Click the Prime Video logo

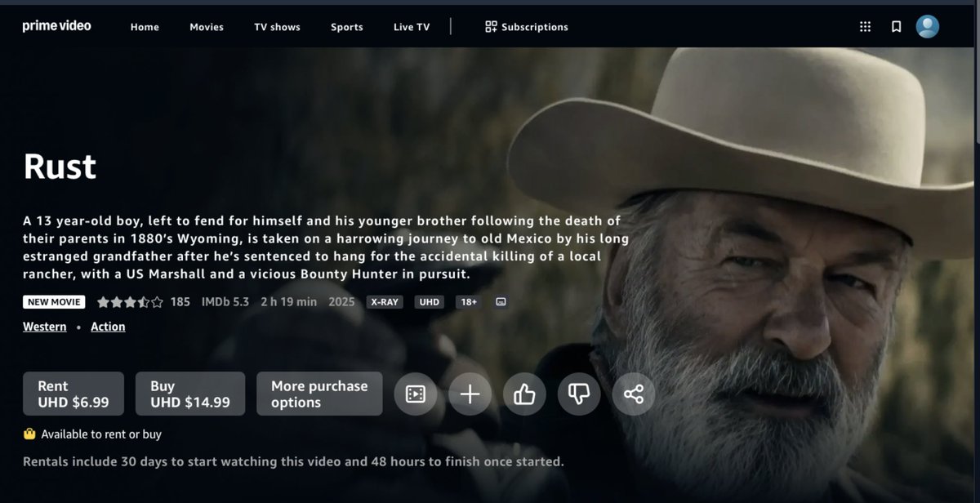pyautogui.click(x=56, y=26)
